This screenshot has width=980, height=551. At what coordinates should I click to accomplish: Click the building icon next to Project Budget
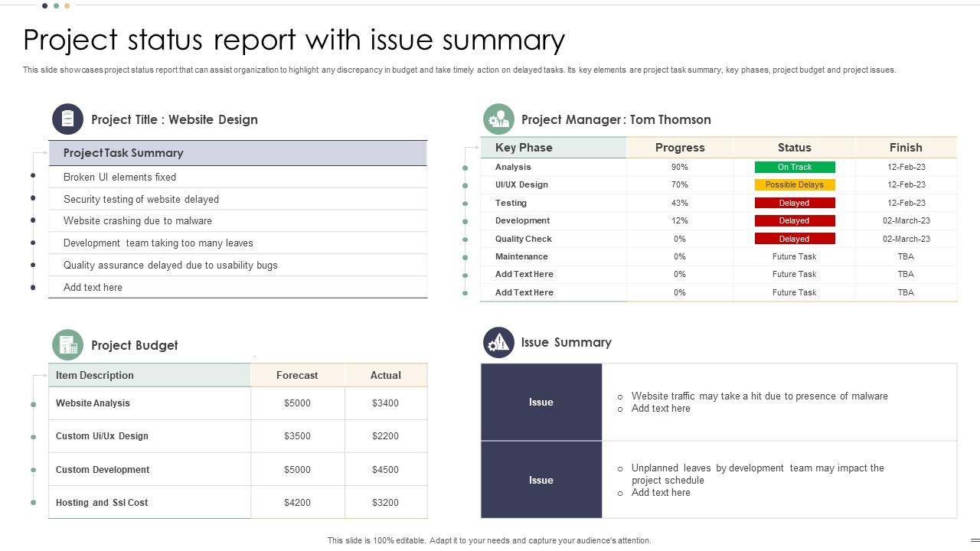[67, 344]
